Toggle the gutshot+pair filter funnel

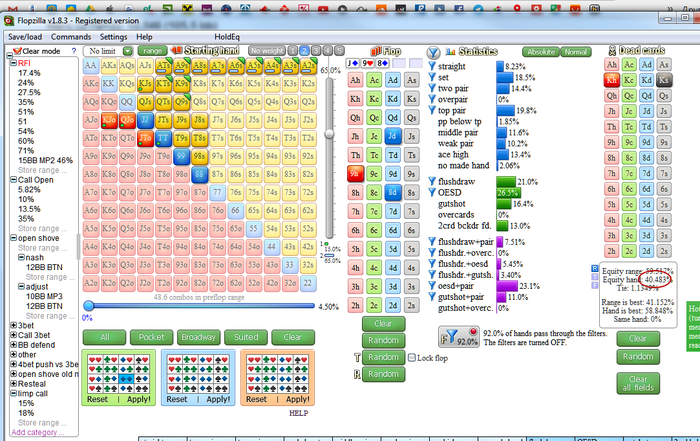click(432, 297)
